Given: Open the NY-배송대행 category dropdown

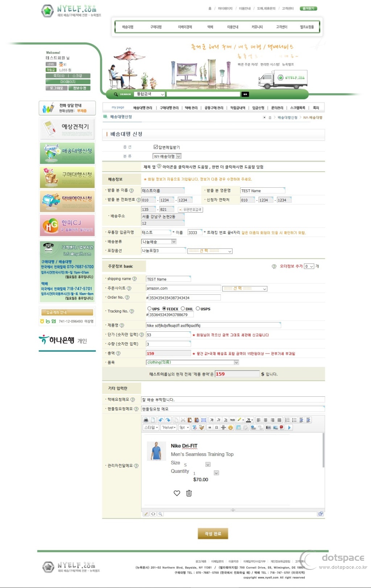Looking at the screenshot, I should pos(167,156).
